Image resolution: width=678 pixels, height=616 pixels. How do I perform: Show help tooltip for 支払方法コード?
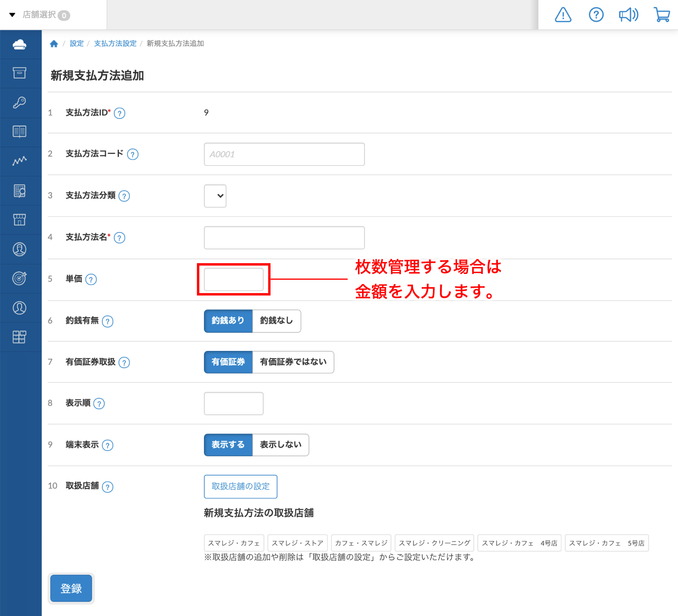(133, 154)
